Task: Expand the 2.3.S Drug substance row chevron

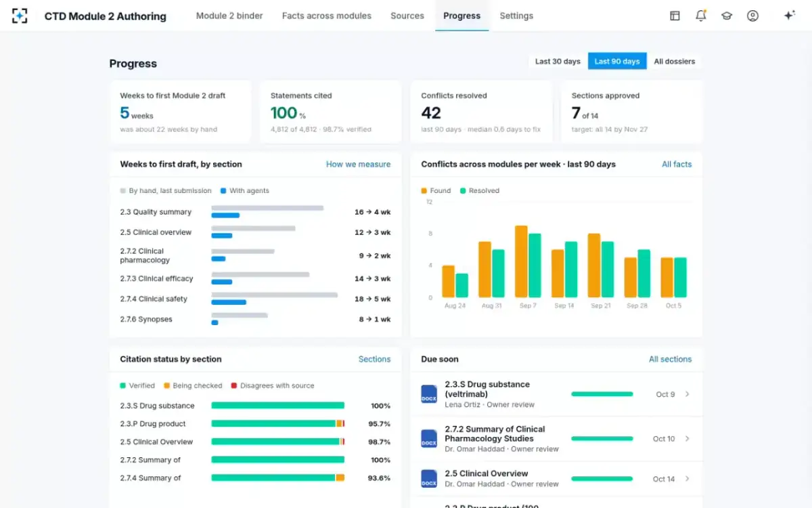Action: click(687, 394)
